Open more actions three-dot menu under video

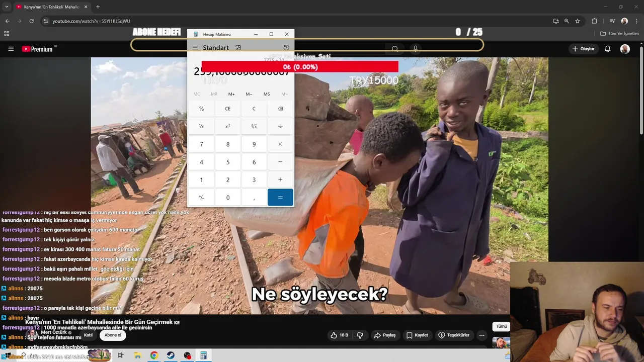(x=481, y=335)
